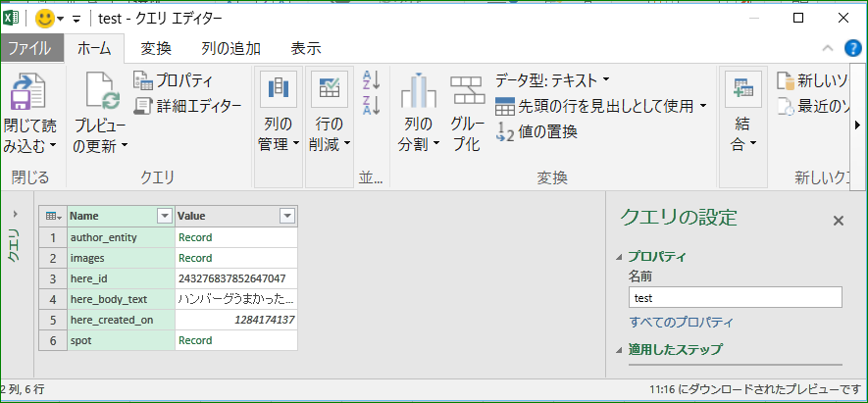
Task: Select row number 1 header
Action: (53, 237)
